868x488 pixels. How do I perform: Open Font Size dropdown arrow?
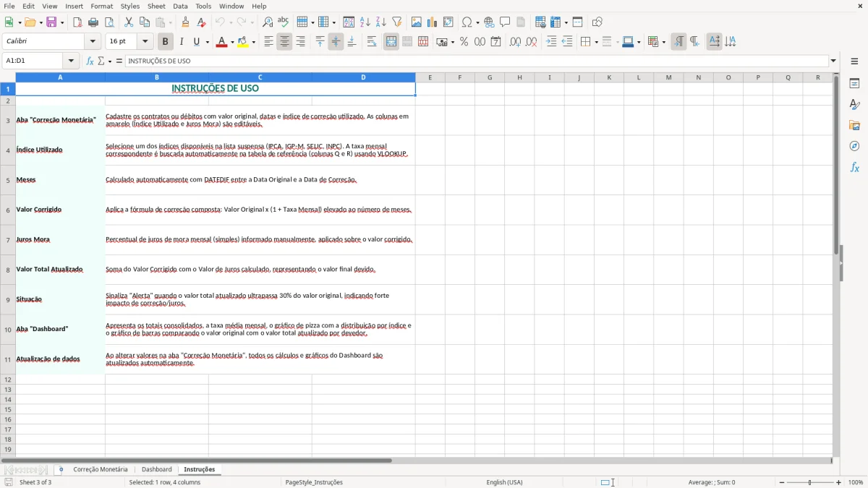145,42
